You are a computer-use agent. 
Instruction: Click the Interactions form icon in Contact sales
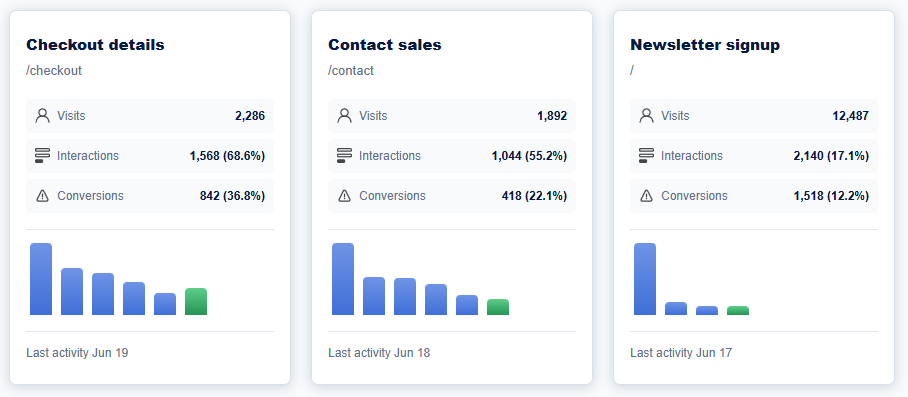(x=345, y=156)
